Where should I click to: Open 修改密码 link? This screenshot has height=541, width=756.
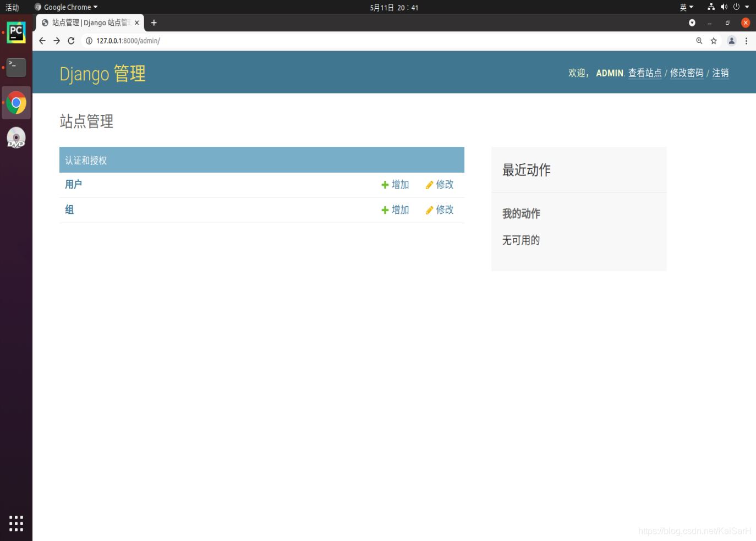(x=687, y=73)
